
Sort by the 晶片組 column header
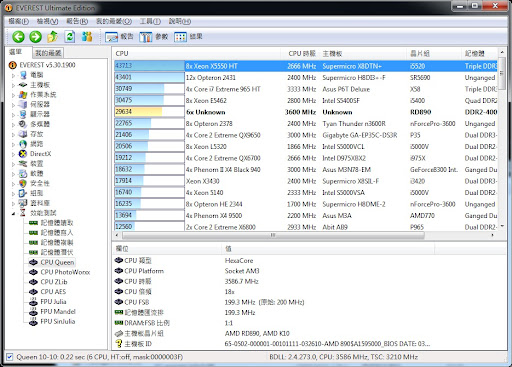tap(435, 53)
